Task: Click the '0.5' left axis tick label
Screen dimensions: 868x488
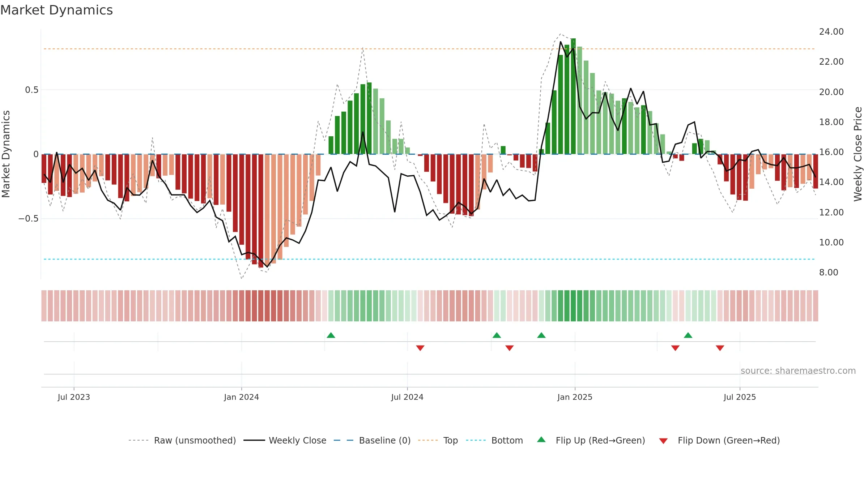Action: (x=32, y=90)
